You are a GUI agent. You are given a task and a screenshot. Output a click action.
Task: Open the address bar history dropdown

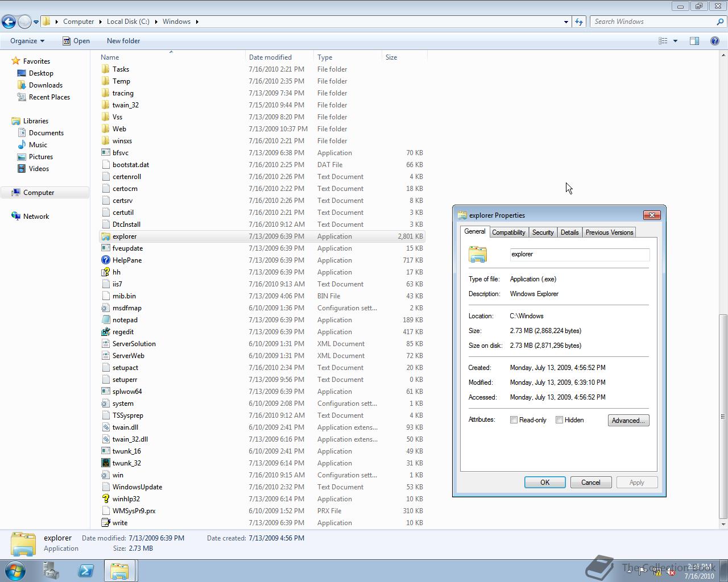click(566, 22)
